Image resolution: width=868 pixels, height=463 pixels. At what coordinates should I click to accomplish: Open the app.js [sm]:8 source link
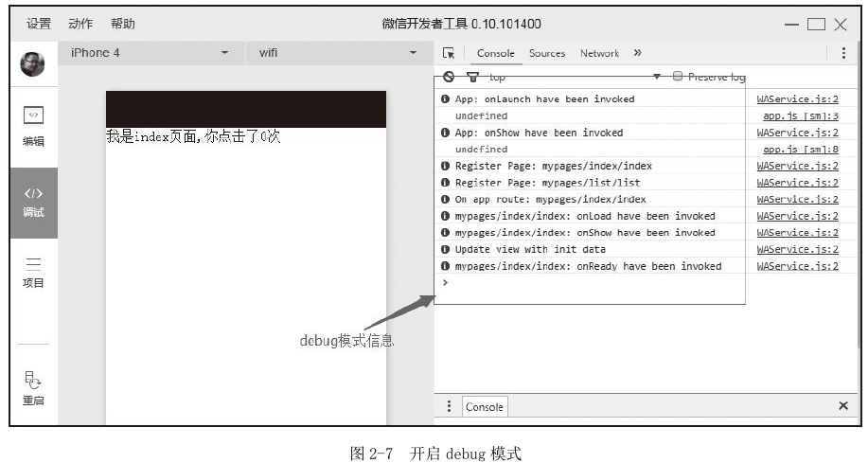click(801, 149)
